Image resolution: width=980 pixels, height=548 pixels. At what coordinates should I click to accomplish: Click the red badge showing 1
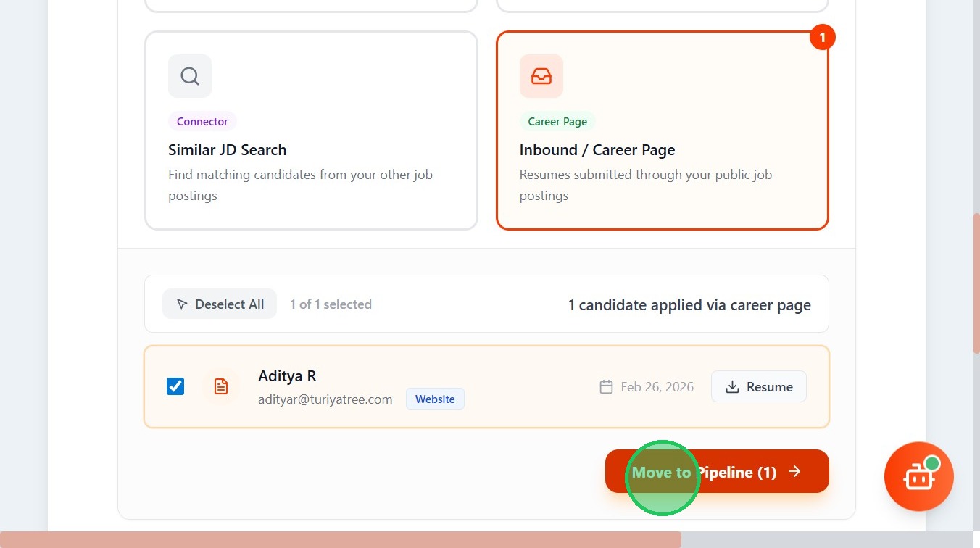pos(822,38)
